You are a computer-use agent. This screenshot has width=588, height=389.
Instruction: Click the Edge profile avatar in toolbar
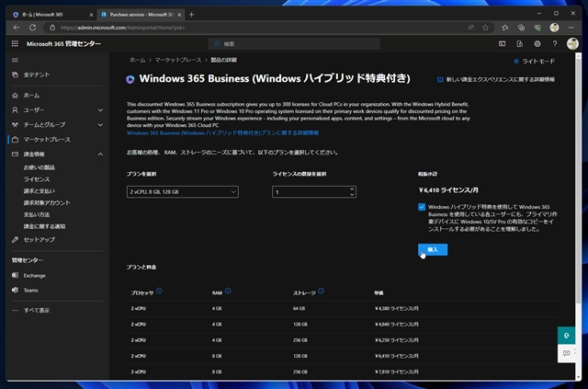click(554, 28)
